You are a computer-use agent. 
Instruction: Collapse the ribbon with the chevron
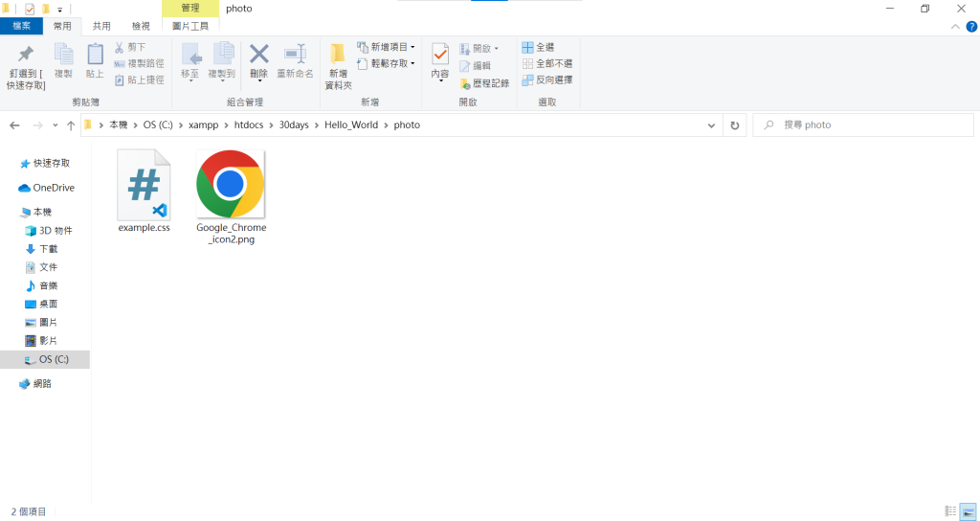955,26
